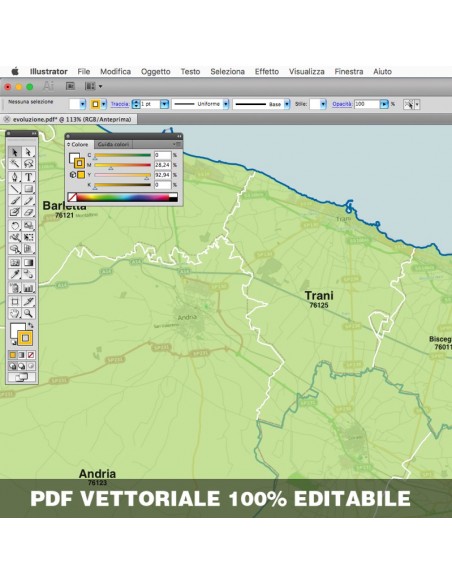Select the Gradient tool

28,263
